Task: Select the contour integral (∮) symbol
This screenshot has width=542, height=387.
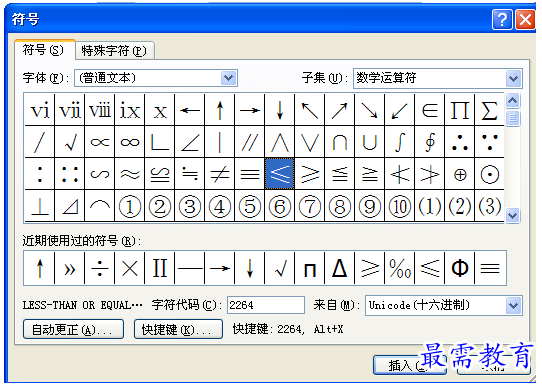Action: (x=430, y=142)
